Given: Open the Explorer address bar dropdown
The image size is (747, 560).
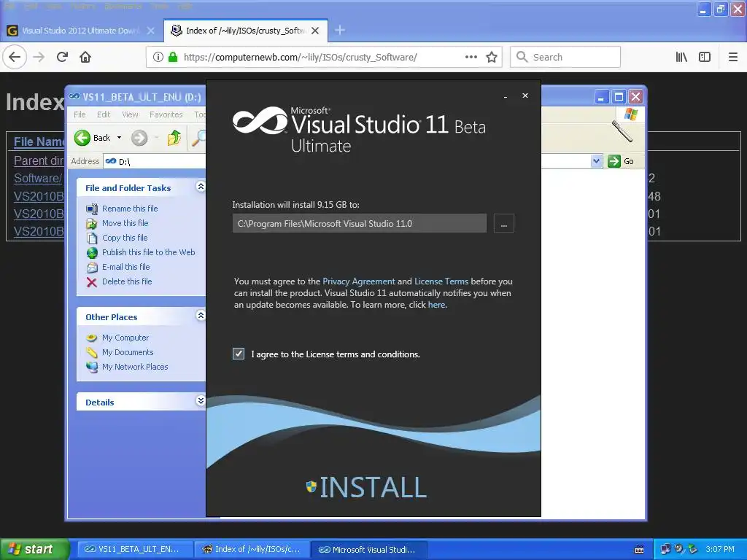Looking at the screenshot, I should (596, 161).
